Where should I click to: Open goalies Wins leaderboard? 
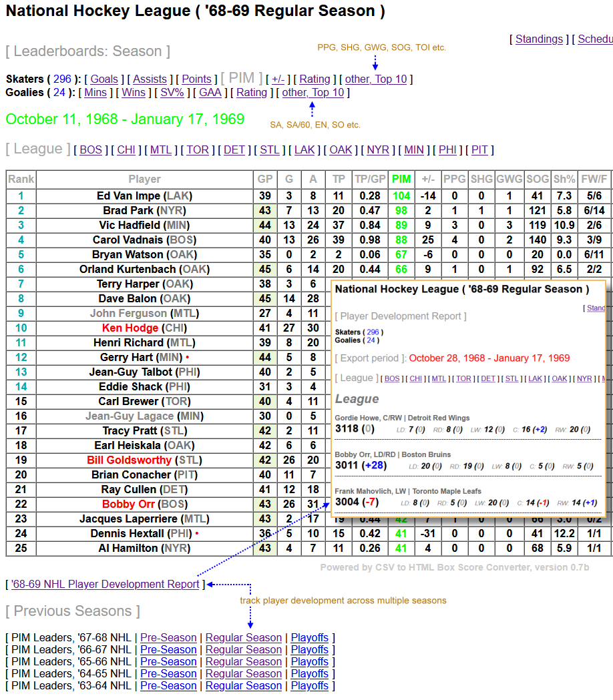tap(134, 93)
